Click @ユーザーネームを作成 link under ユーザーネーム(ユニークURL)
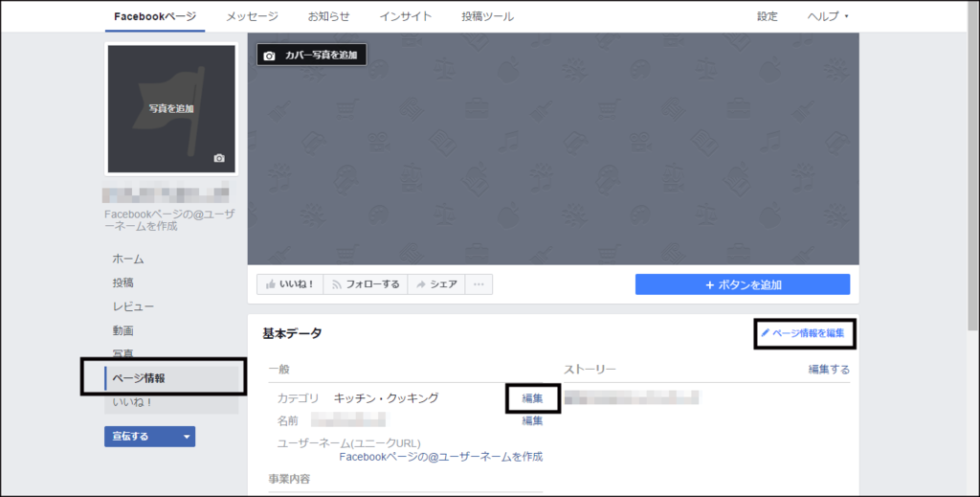The width and height of the screenshot is (980, 497). (x=440, y=457)
